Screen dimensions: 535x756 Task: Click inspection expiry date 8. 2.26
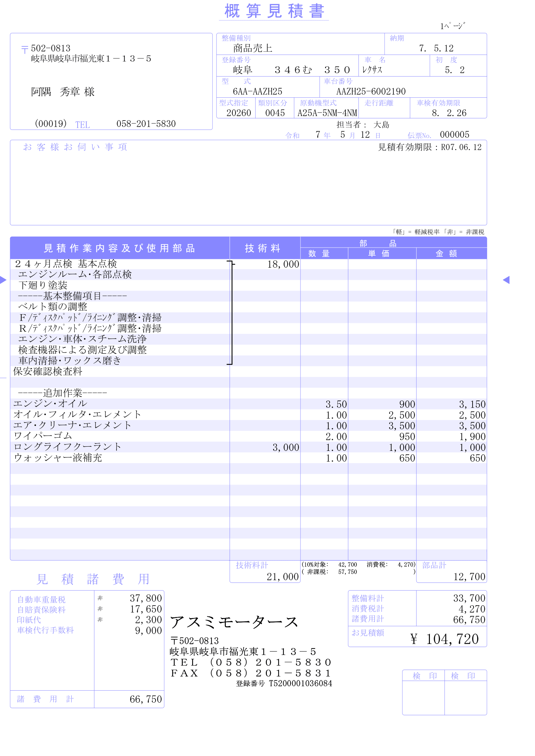click(x=449, y=113)
